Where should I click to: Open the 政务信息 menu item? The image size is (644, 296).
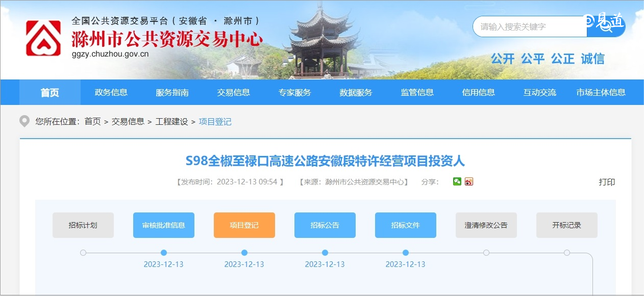point(111,92)
